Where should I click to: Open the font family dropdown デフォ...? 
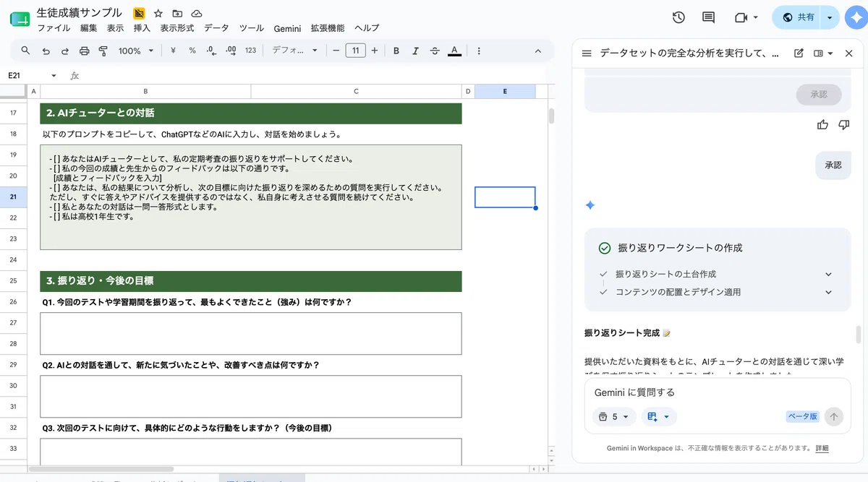tap(295, 51)
